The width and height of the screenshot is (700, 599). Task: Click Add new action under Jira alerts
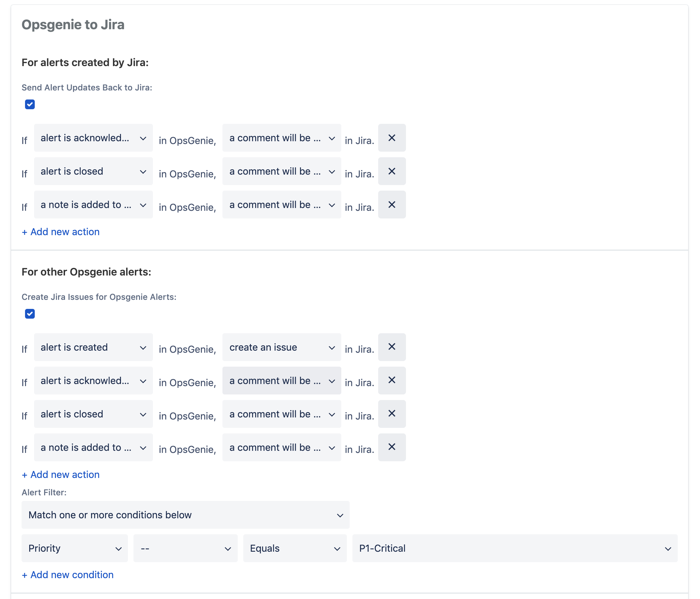61,232
